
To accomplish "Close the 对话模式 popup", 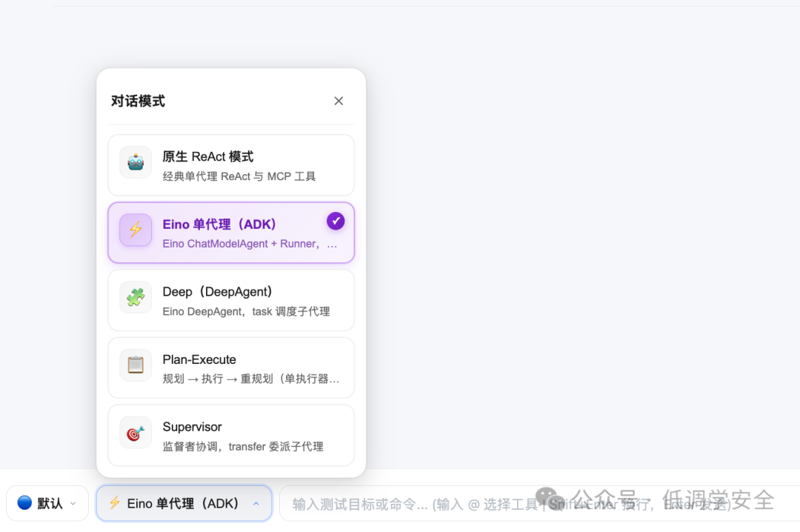I will pyautogui.click(x=339, y=101).
